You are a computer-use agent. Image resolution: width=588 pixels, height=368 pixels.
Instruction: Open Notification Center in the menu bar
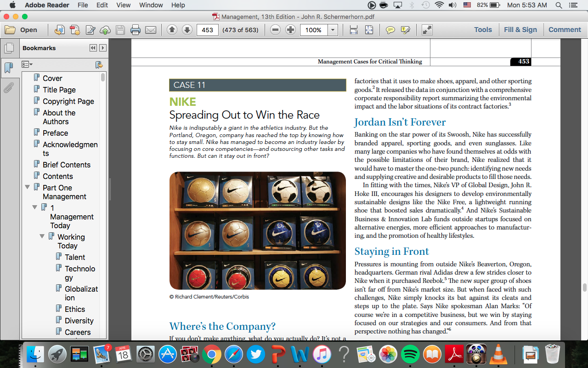click(x=573, y=5)
